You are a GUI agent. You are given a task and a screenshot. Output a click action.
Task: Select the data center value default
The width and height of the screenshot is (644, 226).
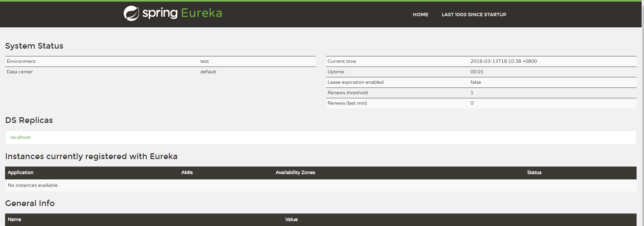point(208,72)
